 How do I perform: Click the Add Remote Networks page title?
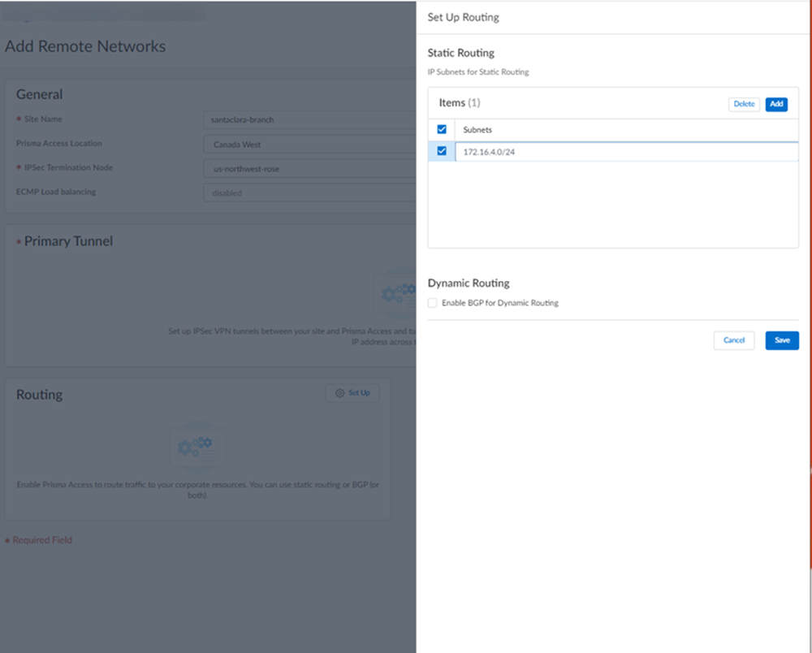pos(85,46)
